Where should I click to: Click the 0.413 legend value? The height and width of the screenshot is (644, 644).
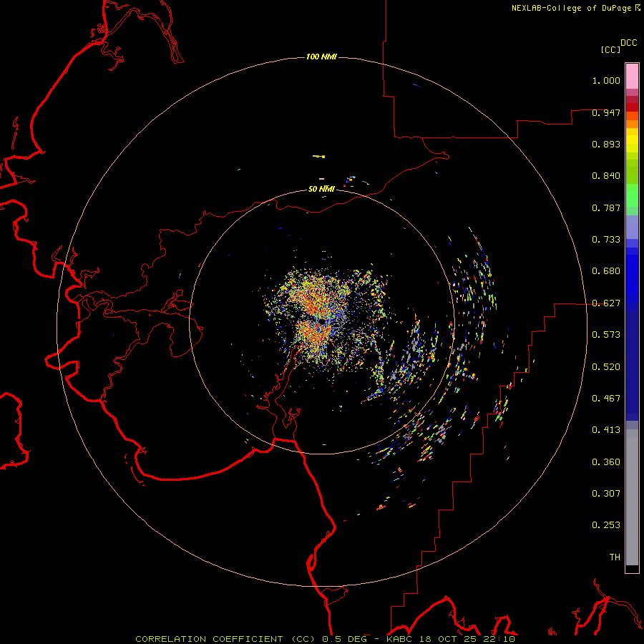pos(606,430)
